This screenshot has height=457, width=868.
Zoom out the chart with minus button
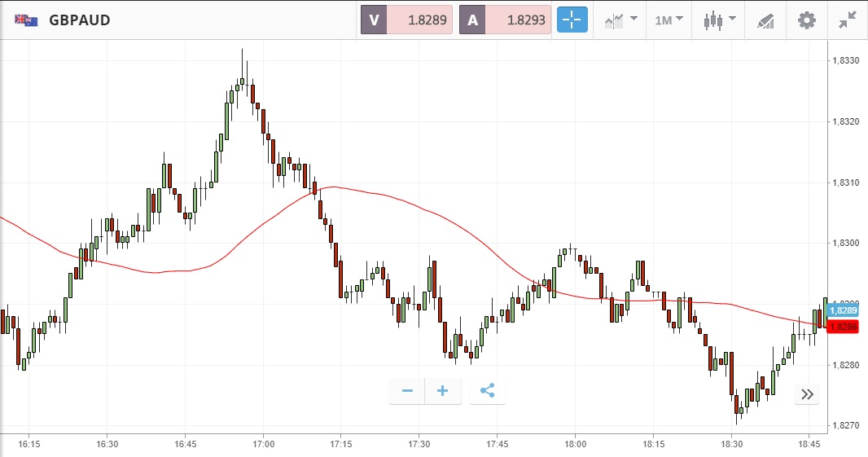tap(407, 391)
